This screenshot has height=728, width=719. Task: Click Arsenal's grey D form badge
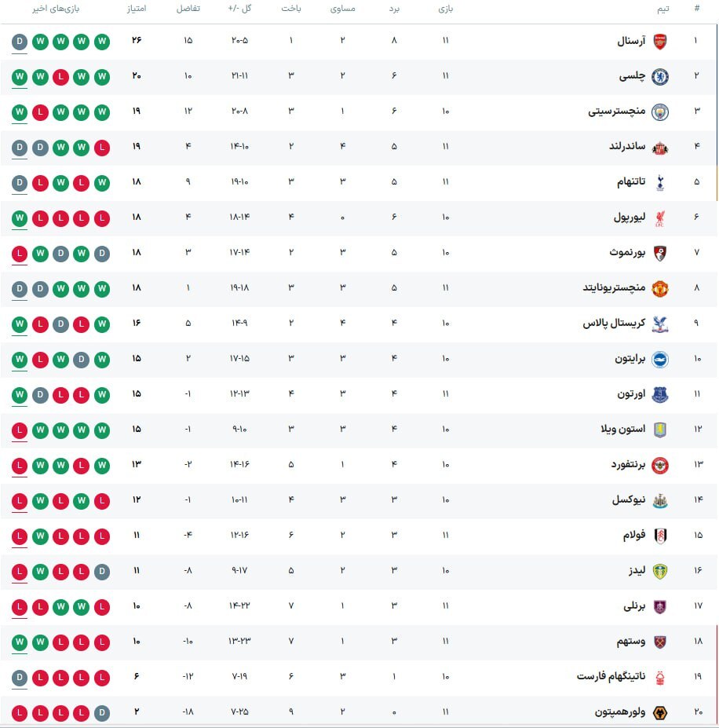tap(20, 42)
